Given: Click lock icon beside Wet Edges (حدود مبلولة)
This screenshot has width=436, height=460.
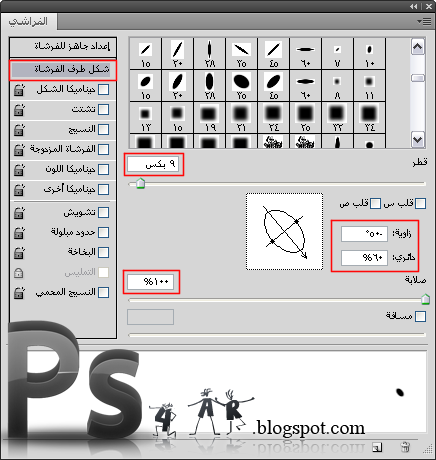Looking at the screenshot, I should coord(19,232).
